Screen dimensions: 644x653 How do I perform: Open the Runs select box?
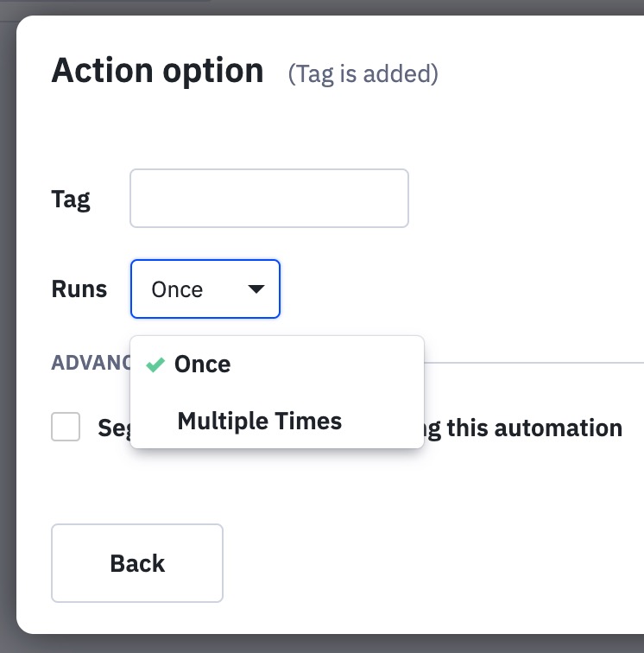205,289
